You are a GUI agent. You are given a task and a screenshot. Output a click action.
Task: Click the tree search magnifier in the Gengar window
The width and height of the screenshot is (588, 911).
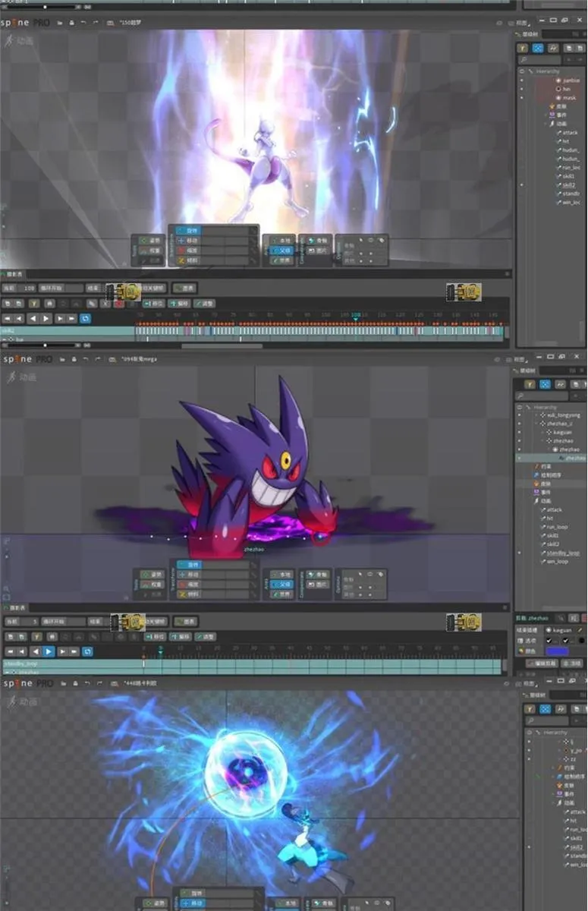520,396
